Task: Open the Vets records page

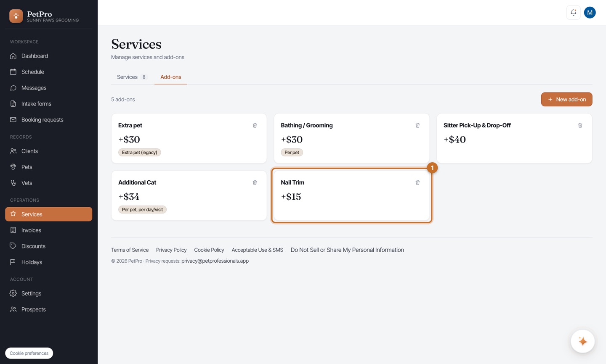Action: click(48, 183)
